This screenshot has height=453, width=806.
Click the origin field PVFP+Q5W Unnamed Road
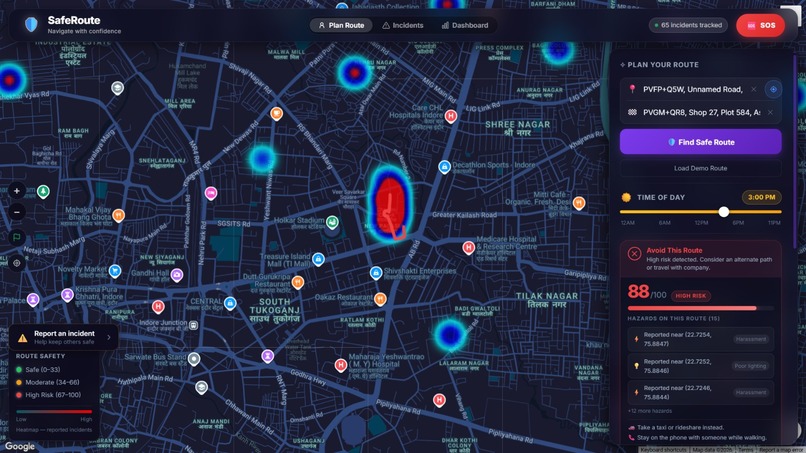[692, 89]
